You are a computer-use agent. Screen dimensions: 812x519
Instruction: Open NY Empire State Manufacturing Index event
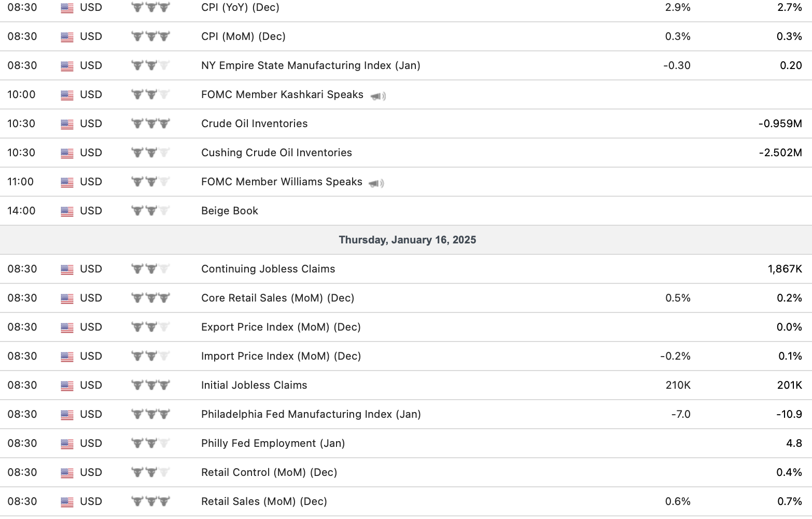coord(311,65)
